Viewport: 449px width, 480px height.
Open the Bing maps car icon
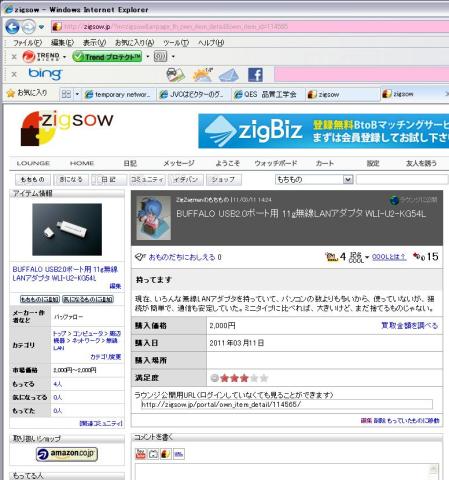tap(176, 75)
